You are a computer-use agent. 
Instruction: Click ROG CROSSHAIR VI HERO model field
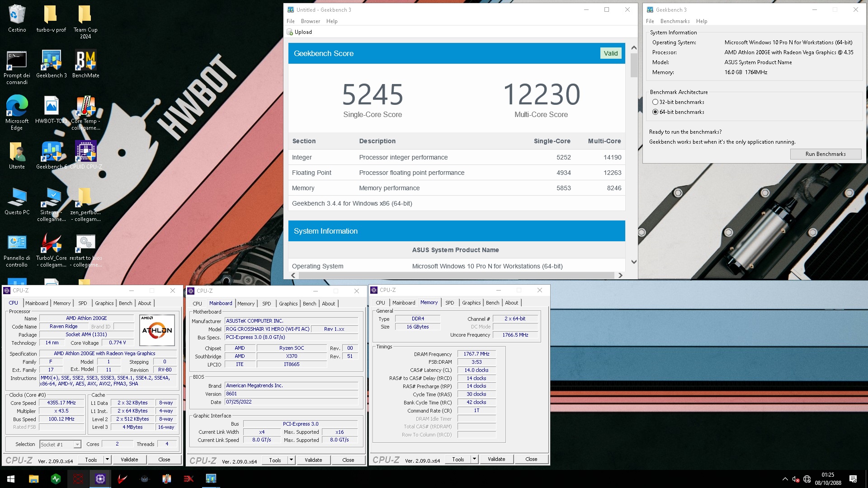pyautogui.click(x=268, y=329)
